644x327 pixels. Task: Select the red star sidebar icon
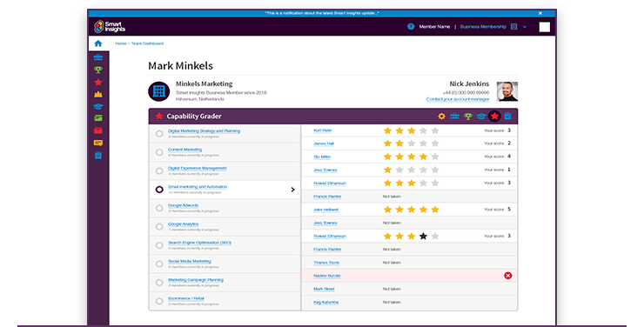pyautogui.click(x=98, y=82)
